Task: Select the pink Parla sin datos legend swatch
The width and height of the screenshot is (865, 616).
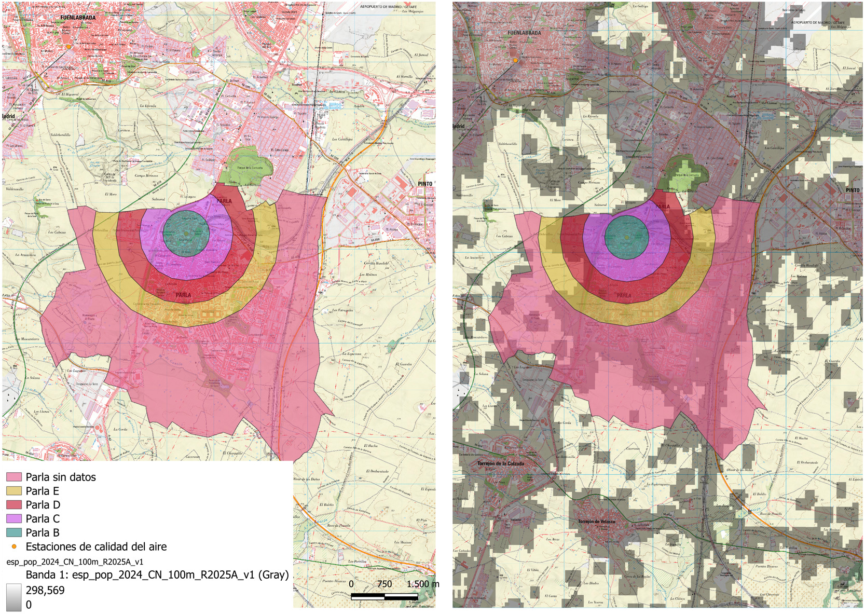Action: click(14, 477)
